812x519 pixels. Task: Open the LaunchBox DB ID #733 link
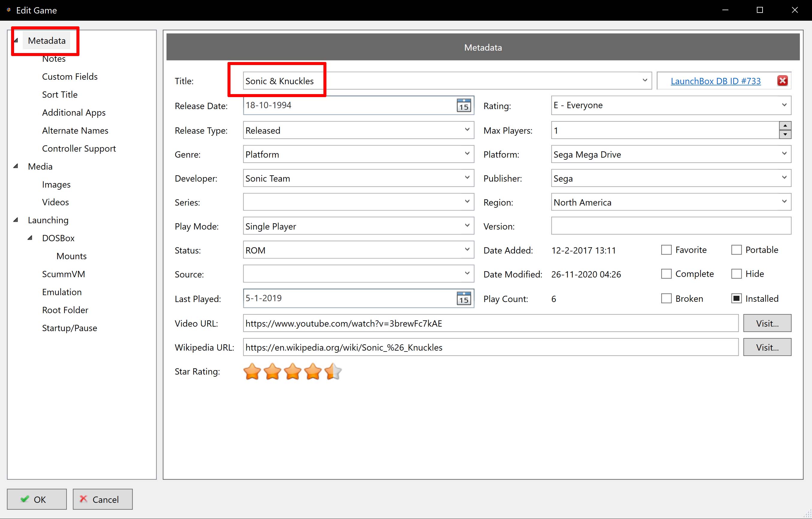[715, 81]
